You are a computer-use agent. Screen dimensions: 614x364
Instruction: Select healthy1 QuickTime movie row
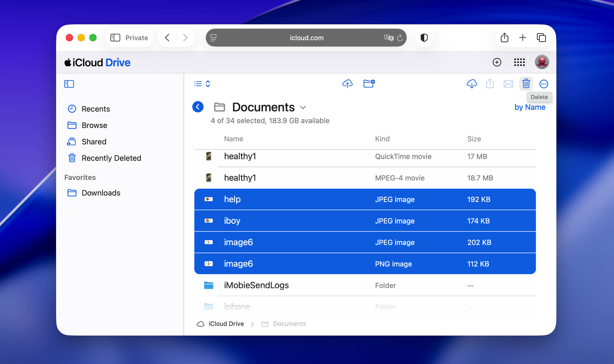coord(365,156)
